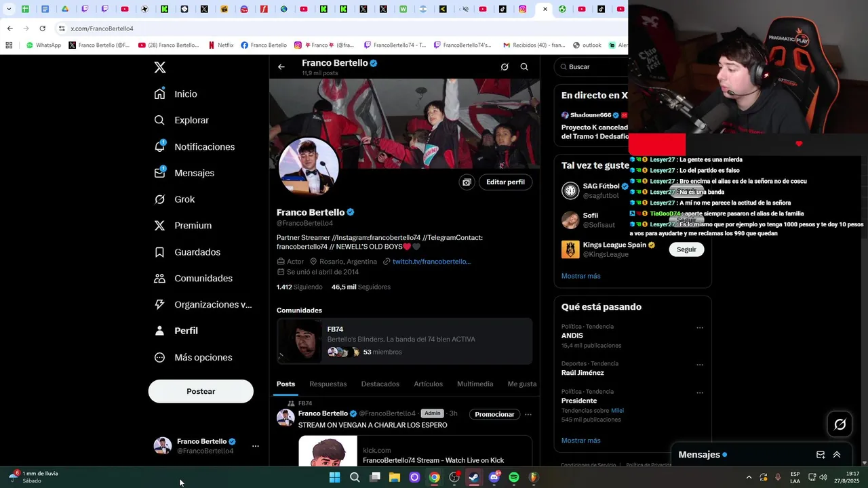Open the post's three-dots menu
The height and width of the screenshot is (488, 868).
[x=528, y=414]
